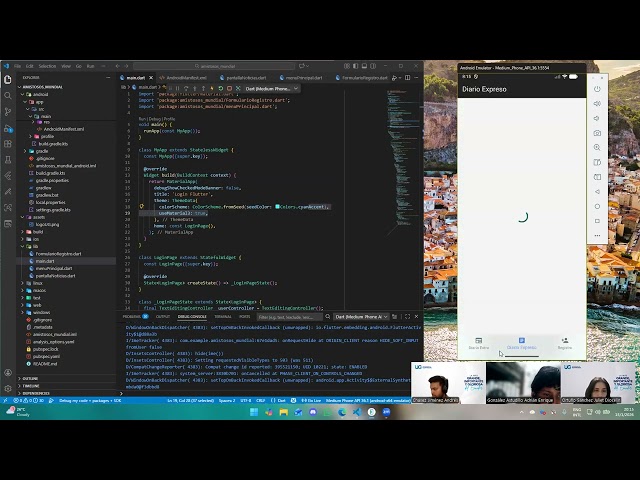
Task: Click the cyan color swatch before Colors.cyanAccent
Action: tap(277, 207)
